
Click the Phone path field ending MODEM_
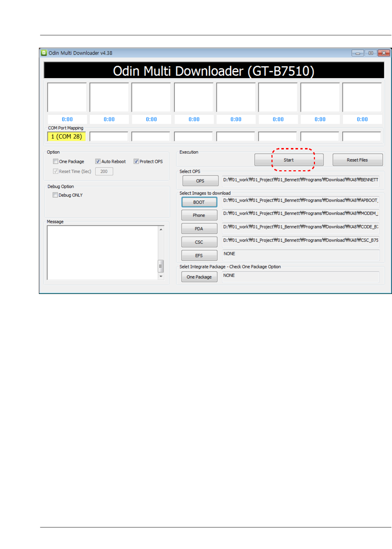[x=301, y=214]
